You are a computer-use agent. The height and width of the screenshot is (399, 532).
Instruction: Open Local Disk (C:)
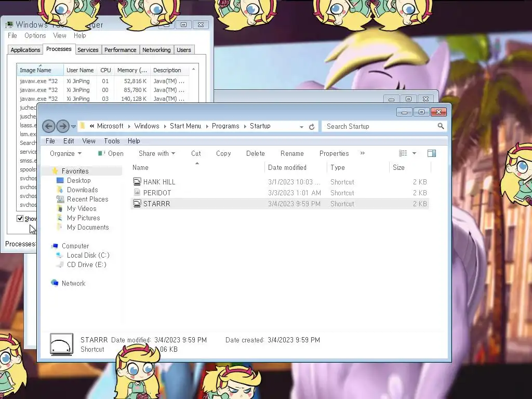click(x=88, y=255)
